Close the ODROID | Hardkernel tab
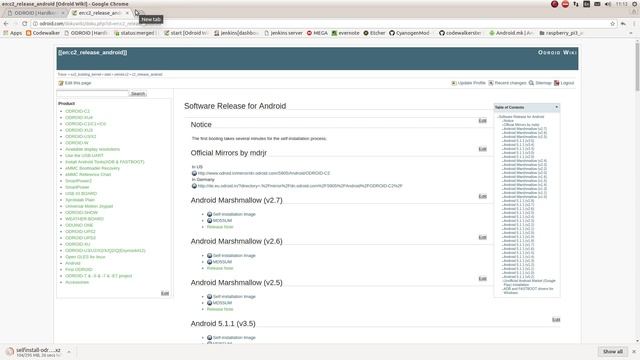 pos(62,13)
